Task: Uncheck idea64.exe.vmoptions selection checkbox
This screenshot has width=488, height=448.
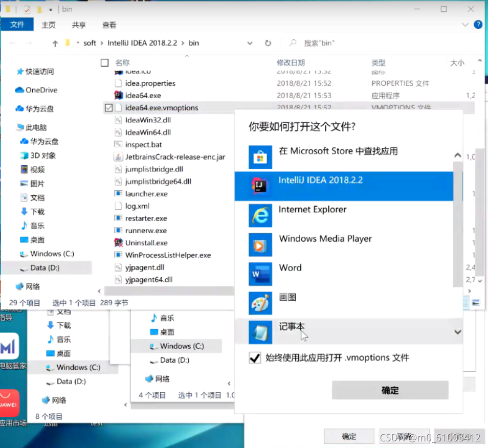Action: tap(108, 107)
